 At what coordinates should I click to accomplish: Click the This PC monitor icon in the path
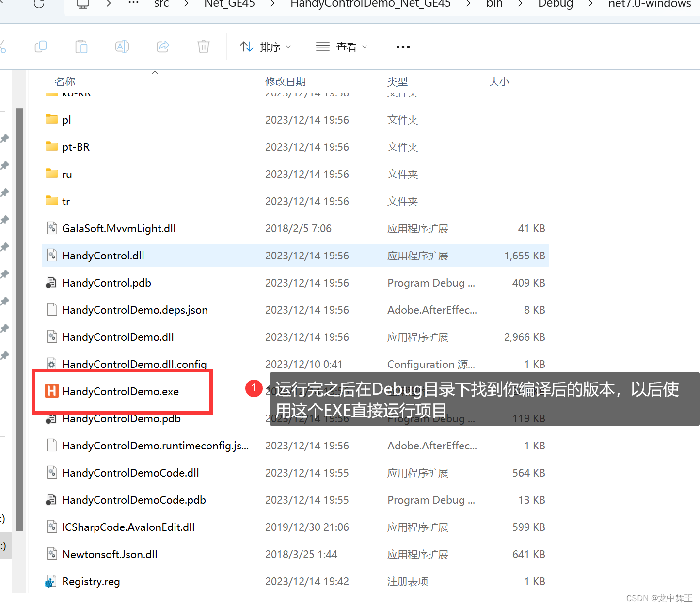pos(83,4)
